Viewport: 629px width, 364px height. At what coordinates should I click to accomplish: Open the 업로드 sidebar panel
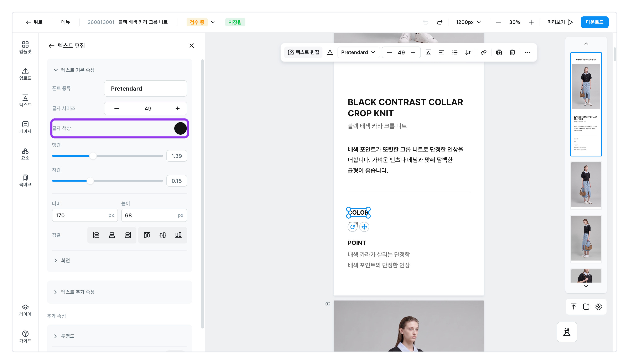coord(25,74)
